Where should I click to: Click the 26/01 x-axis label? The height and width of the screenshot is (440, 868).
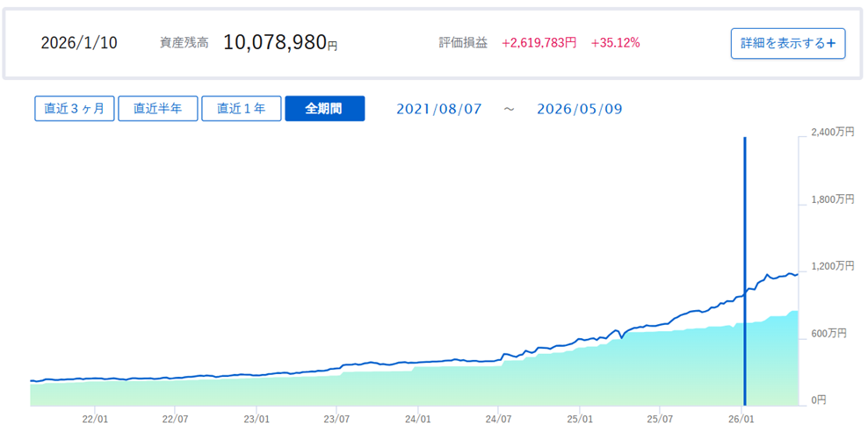[x=741, y=419]
